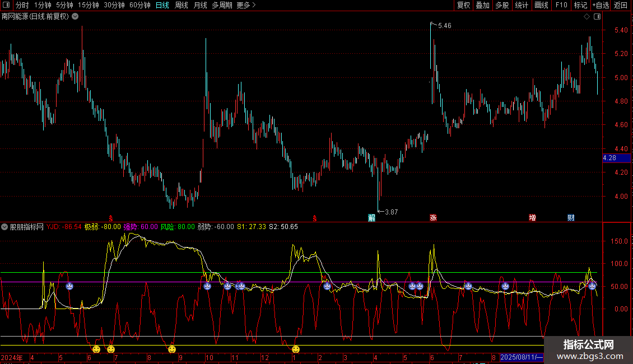Click the panel layout icon at top-left
633x364 pixels.
tap(6, 5)
